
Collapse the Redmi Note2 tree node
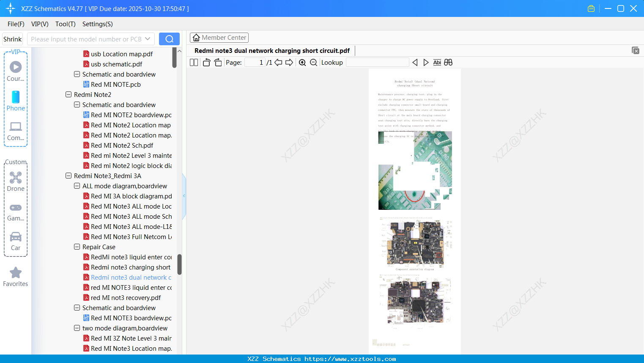69,94
